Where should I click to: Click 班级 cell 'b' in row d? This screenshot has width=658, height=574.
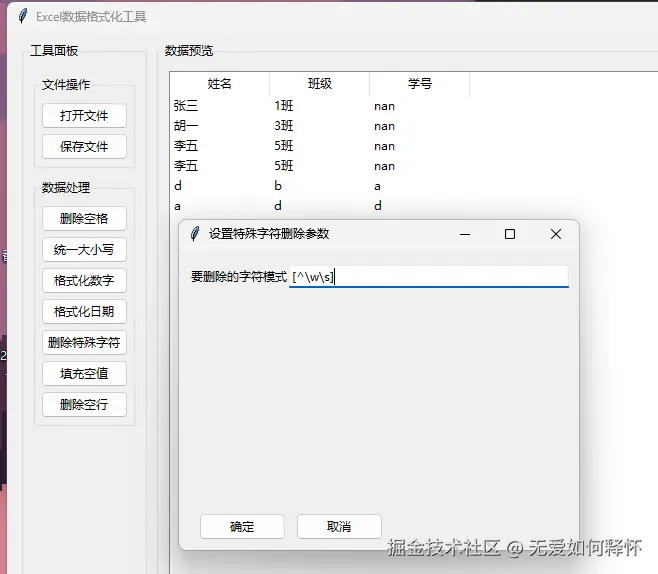278,185
